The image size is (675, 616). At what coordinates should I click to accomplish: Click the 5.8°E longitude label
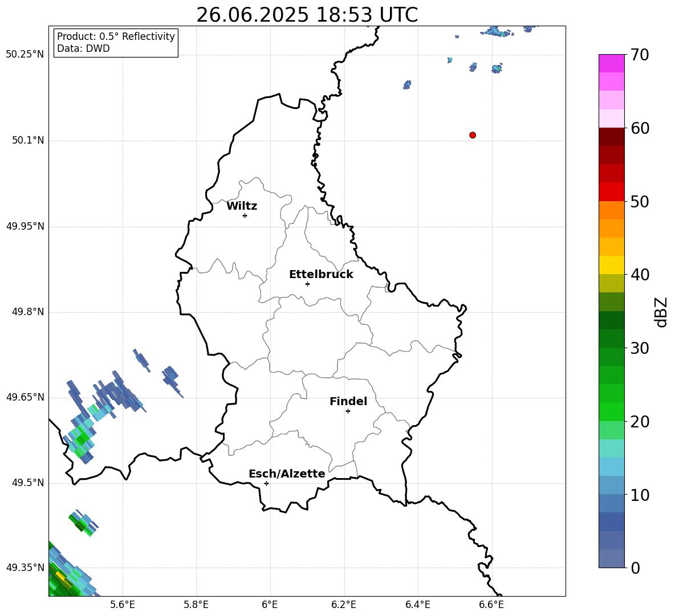[x=196, y=605]
